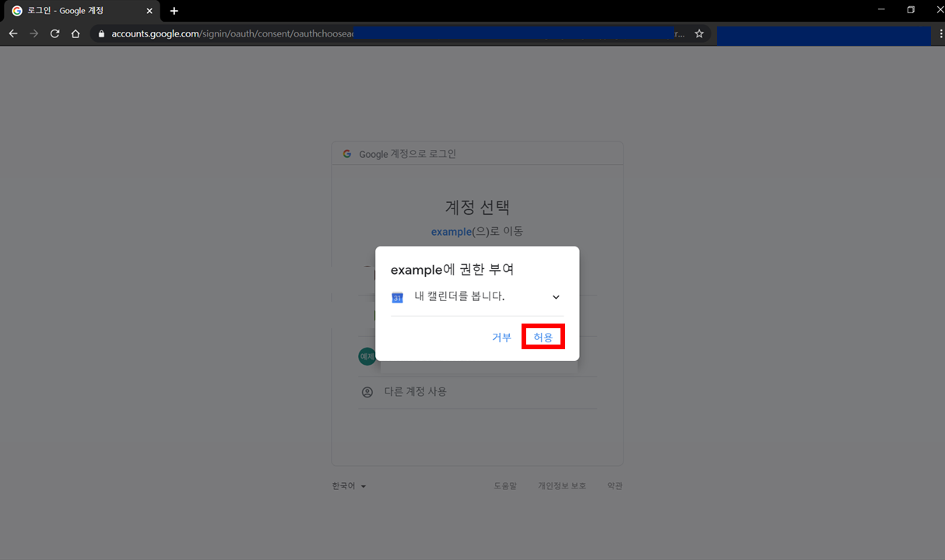Click the 거부 (Deny) button
The image size is (945, 560).
(501, 337)
